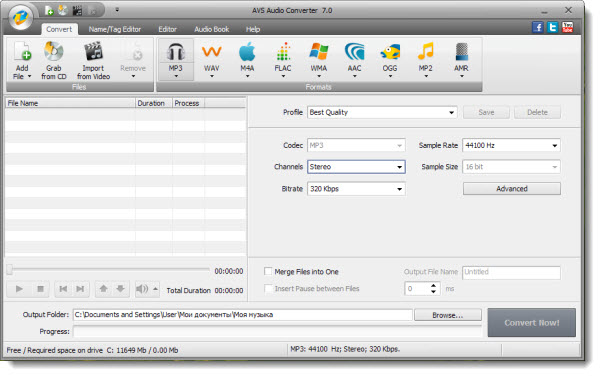Click the Duration column header

click(153, 103)
